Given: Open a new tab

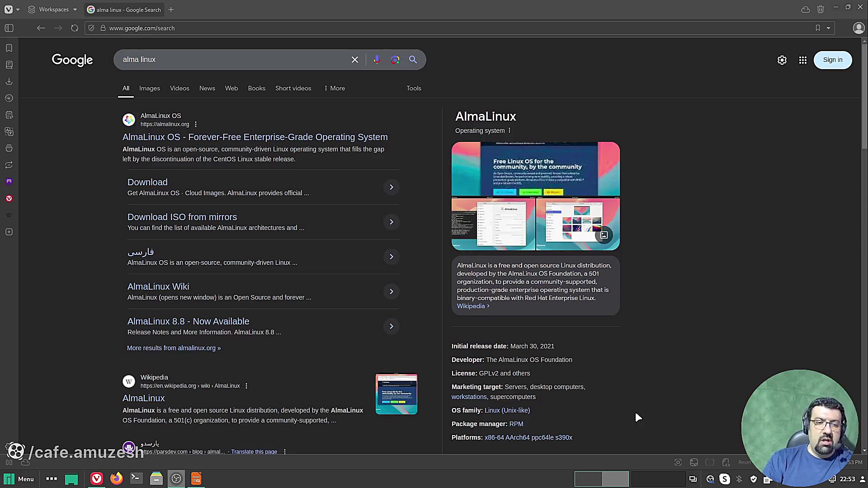Looking at the screenshot, I should click(x=171, y=9).
